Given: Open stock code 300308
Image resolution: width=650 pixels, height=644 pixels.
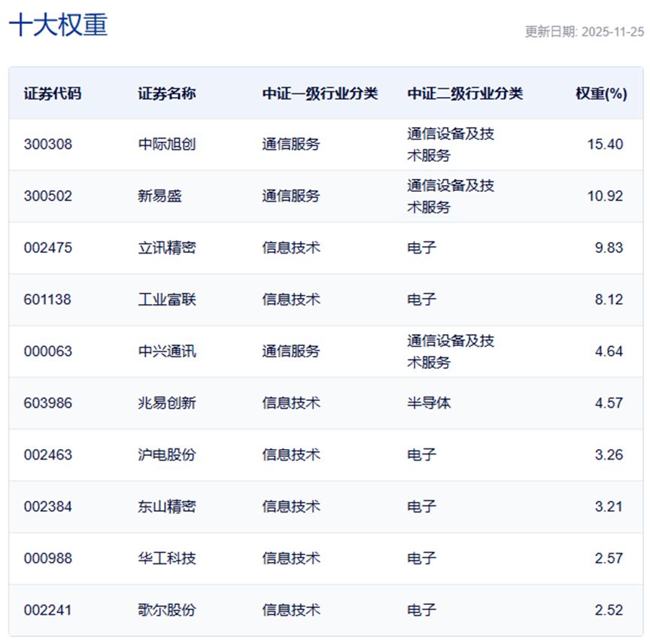Looking at the screenshot, I should (x=48, y=144).
